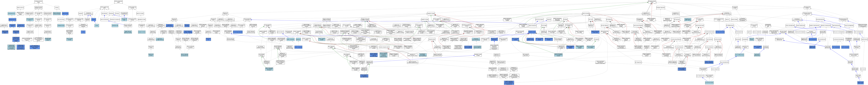Select the 'gene expression' node
This screenshot has width=868, height=85.
tap(280, 32)
